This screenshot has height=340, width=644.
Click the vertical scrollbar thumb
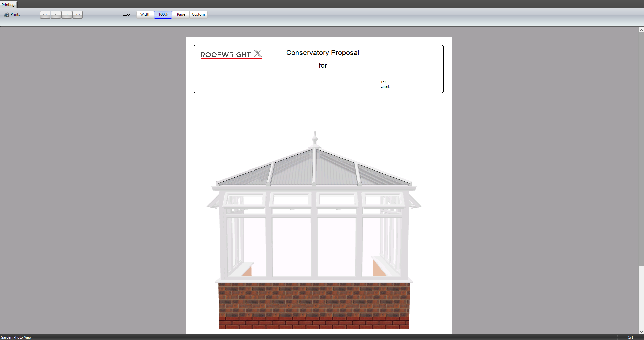pyautogui.click(x=641, y=149)
